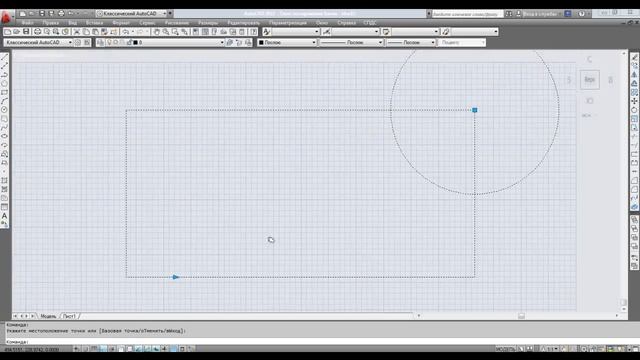This screenshot has height=360, width=640.
Task: Switch to the Лист1 layout tab
Action: click(69, 316)
